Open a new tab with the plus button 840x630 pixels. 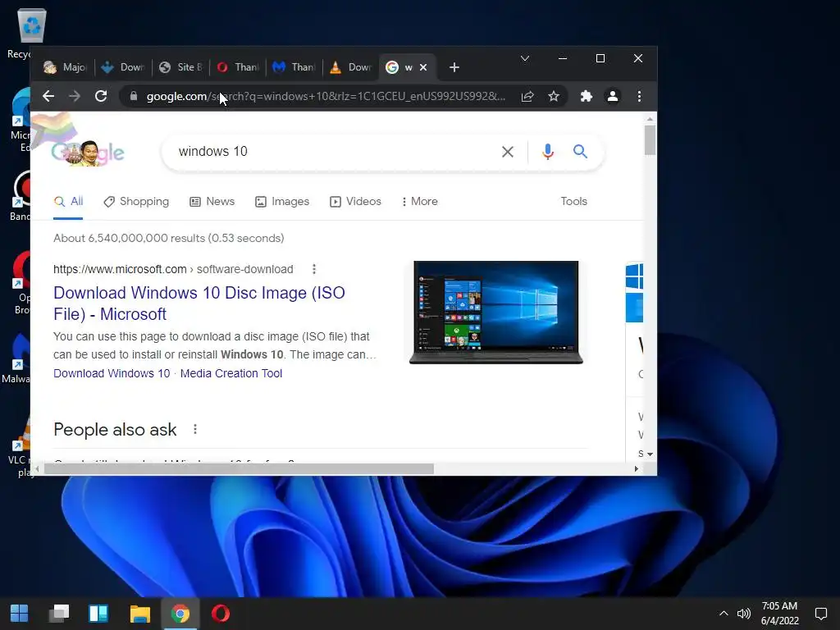point(454,67)
